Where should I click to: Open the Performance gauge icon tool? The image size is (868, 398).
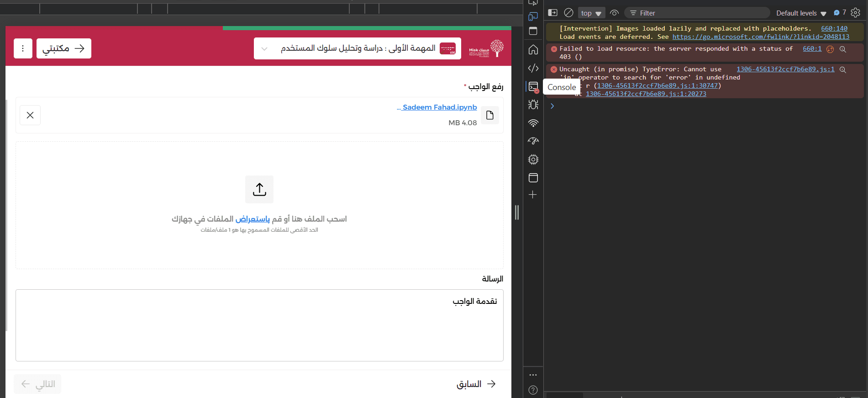click(x=533, y=141)
